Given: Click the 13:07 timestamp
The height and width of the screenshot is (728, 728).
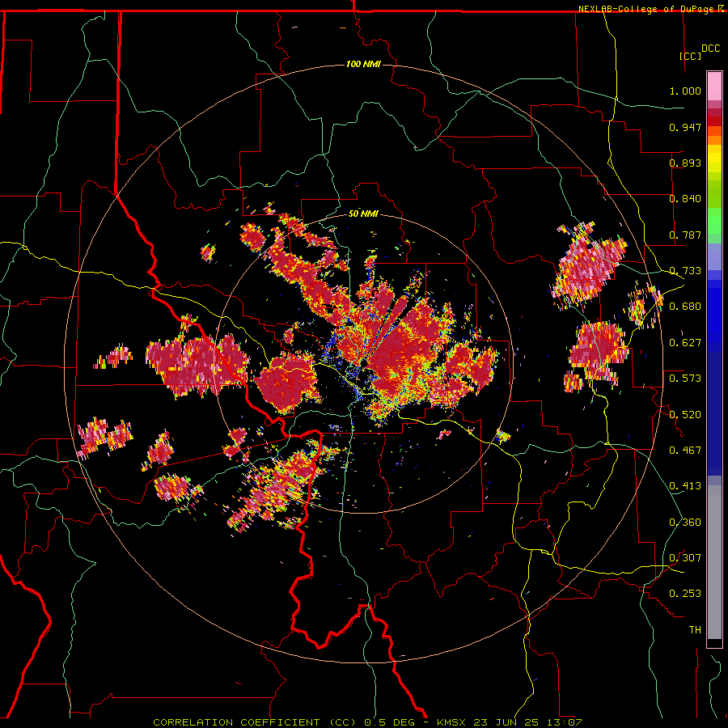Looking at the screenshot, I should point(563,722).
